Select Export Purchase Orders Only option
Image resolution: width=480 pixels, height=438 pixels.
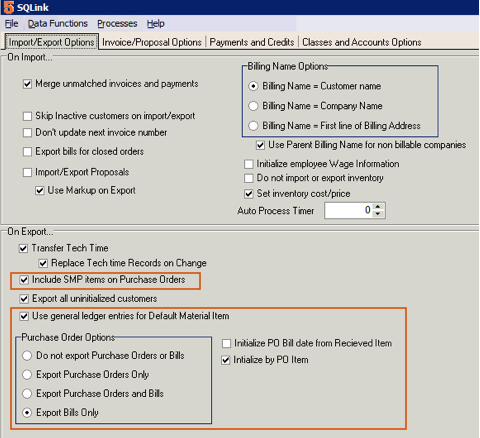tap(27, 375)
